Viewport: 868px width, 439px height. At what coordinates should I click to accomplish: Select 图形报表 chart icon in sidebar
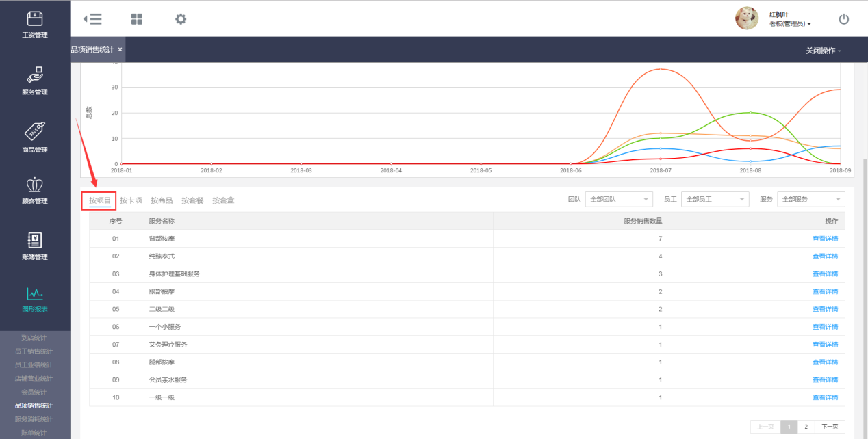[x=35, y=293]
